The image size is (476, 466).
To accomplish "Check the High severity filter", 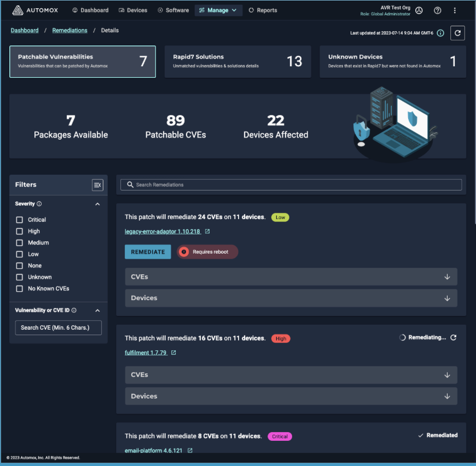I will click(x=20, y=231).
